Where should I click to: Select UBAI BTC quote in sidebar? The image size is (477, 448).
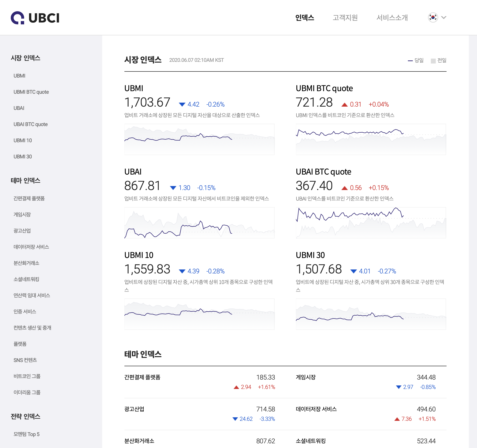click(30, 124)
